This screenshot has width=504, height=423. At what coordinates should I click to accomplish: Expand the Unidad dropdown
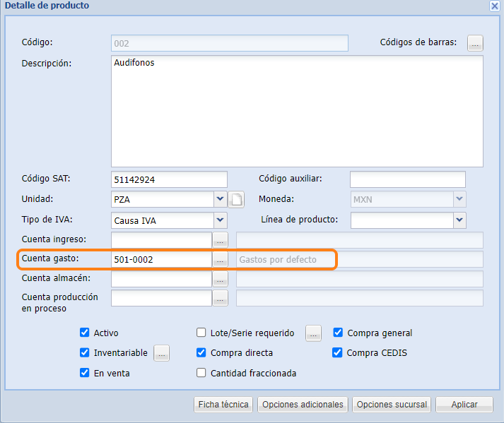pyautogui.click(x=220, y=199)
